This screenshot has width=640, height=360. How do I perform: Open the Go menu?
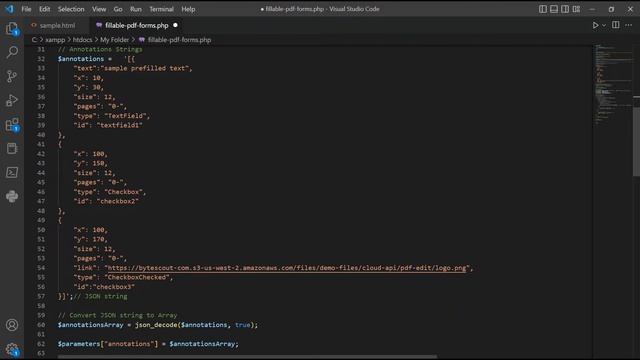[118, 9]
